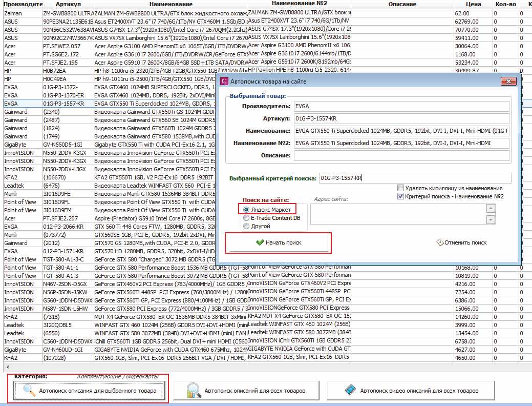532x406 pixels.
Task: Run Автопоиск описаний для всех товаров
Action: (246, 391)
